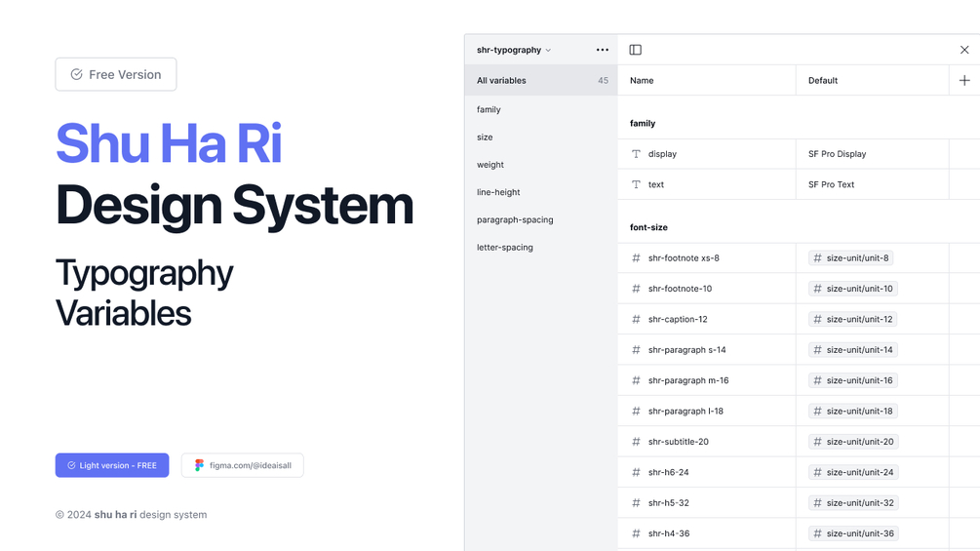Click the Figma logo icon
Image resolution: width=980 pixels, height=551 pixels.
pyautogui.click(x=199, y=465)
